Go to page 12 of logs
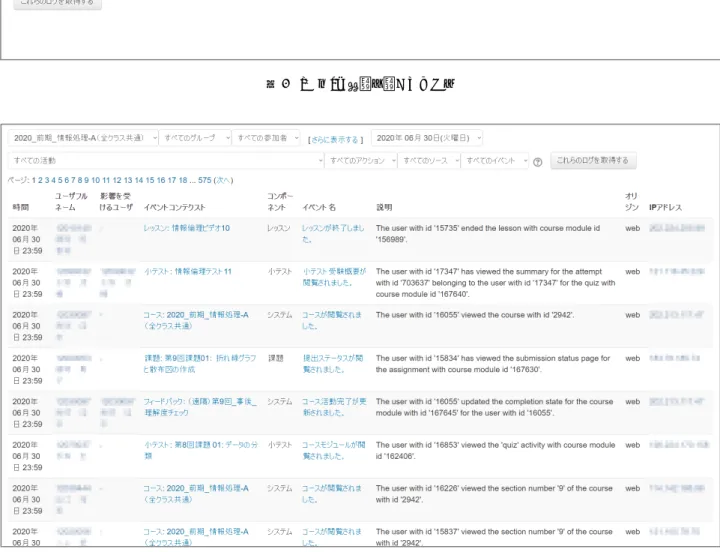The height and width of the screenshot is (552, 720). click(117, 180)
